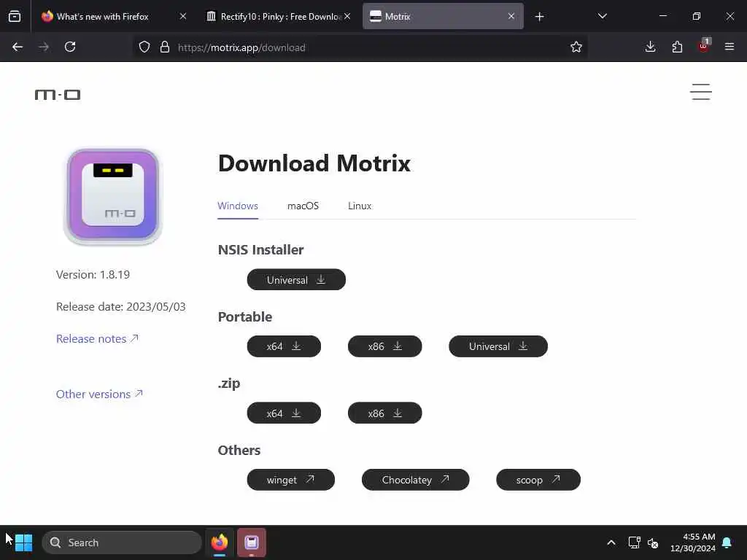This screenshot has height=560, width=747.
Task: Open the Firefox downloads panel
Action: point(650,47)
